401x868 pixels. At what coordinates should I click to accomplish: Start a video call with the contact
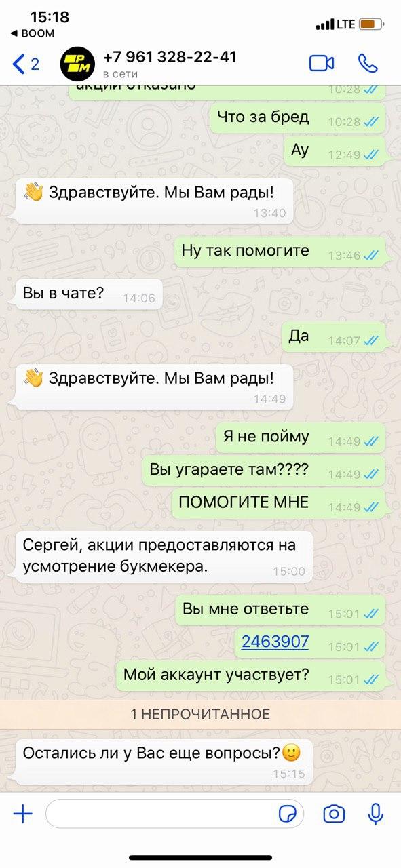point(322,63)
